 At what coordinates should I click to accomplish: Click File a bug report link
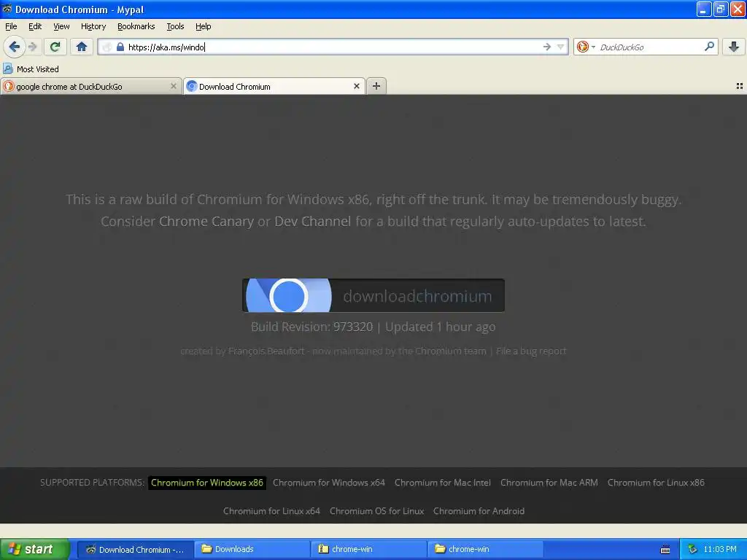click(x=531, y=351)
